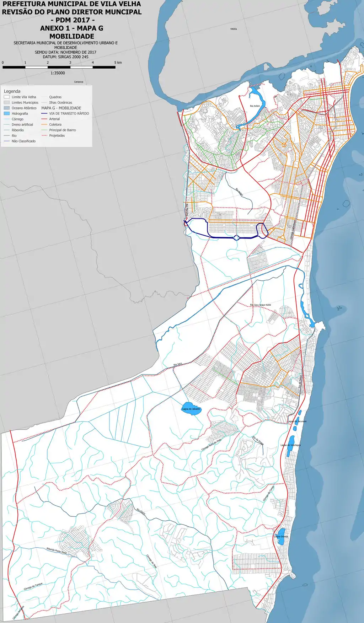The width and height of the screenshot is (364, 623).
Task: Click the Oceano Atlântico legend swatch
Action: click(7, 108)
